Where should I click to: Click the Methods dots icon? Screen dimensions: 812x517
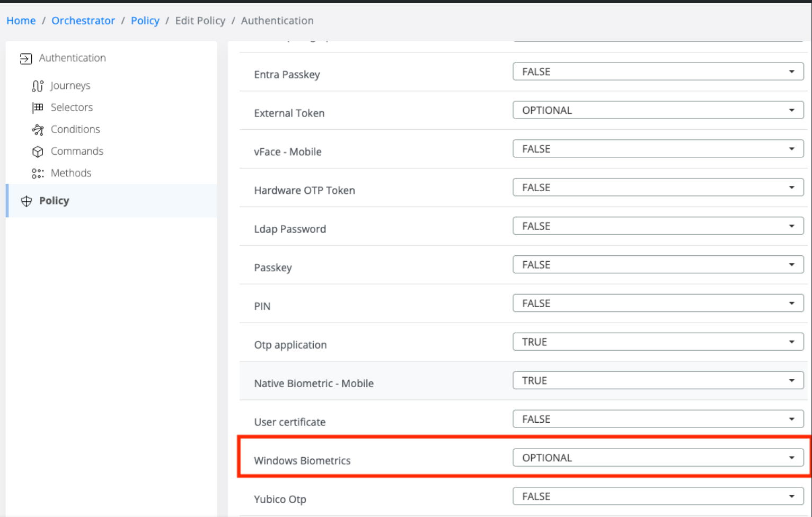pos(38,173)
